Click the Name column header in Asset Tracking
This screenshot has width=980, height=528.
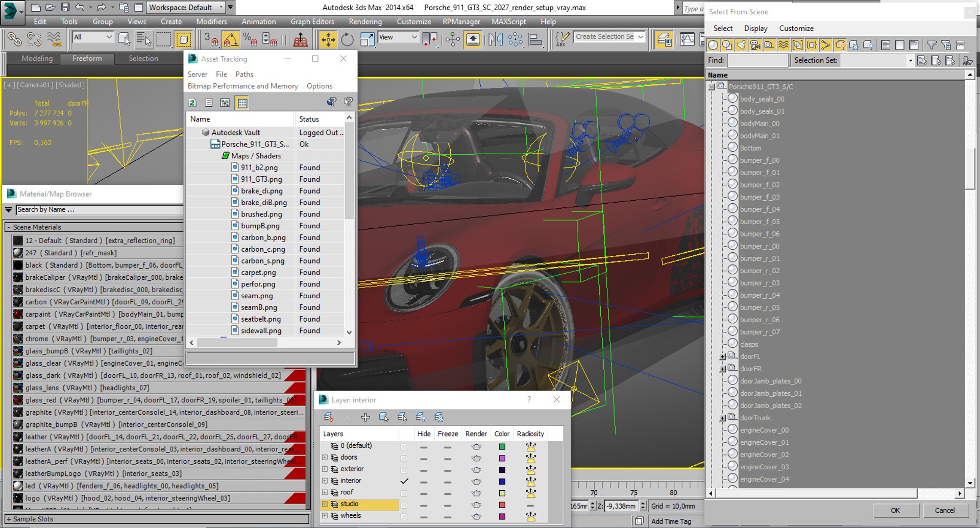pos(240,119)
